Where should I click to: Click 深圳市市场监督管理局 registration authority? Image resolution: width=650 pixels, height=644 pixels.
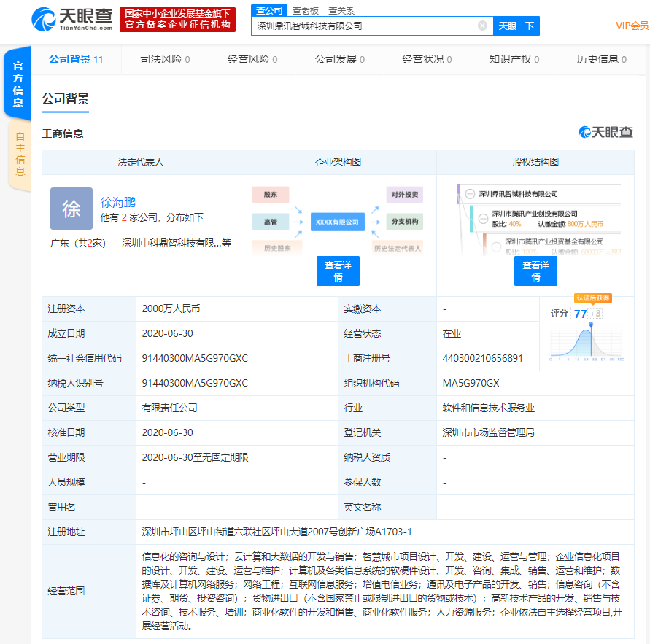488,432
